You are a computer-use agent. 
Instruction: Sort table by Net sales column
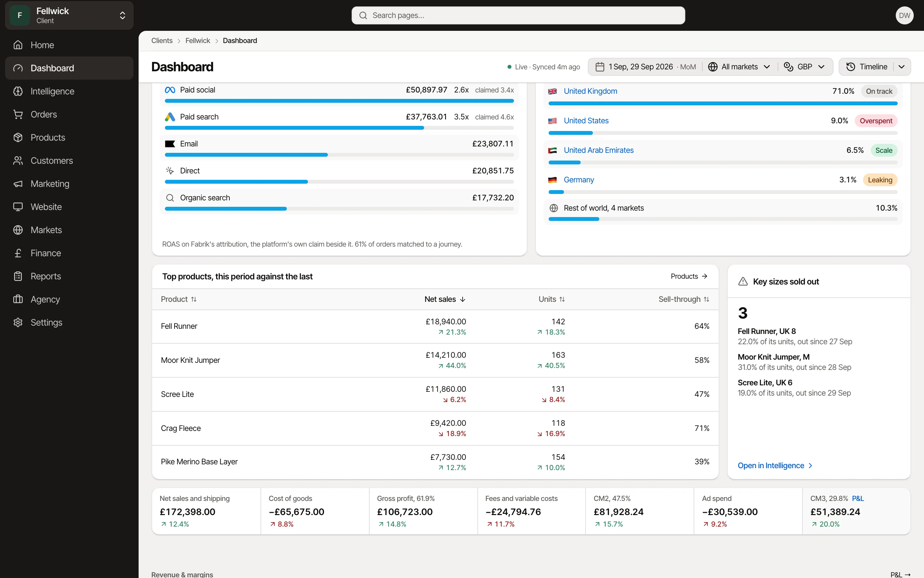pyautogui.click(x=445, y=299)
